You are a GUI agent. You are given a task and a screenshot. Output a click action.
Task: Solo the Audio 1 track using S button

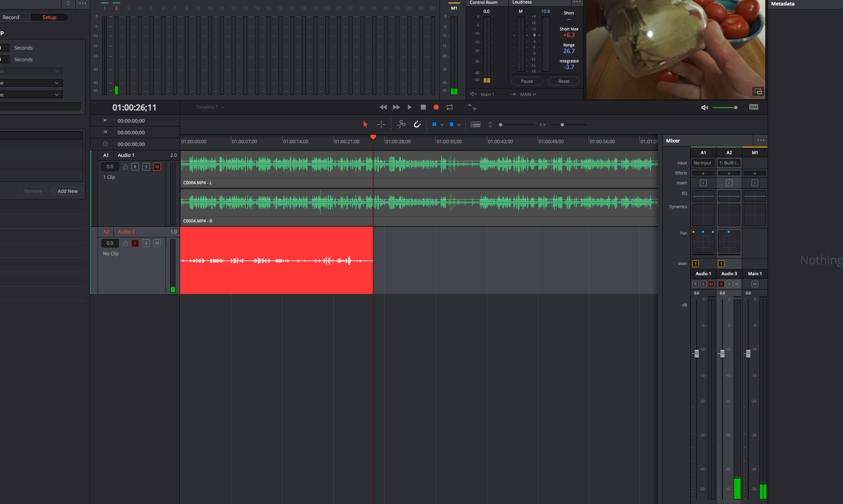click(x=146, y=167)
